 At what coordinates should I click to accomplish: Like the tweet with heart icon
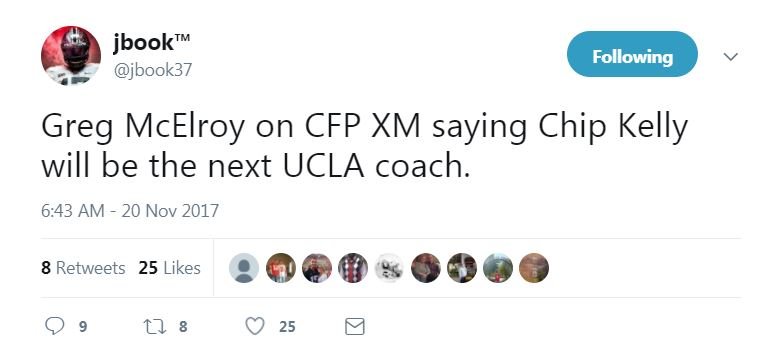(255, 327)
